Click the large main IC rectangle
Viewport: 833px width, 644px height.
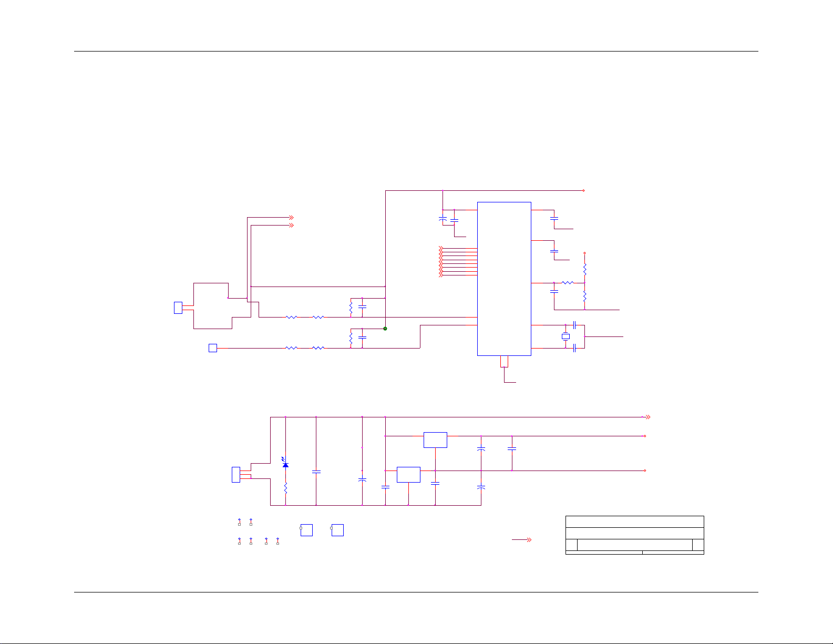click(504, 279)
